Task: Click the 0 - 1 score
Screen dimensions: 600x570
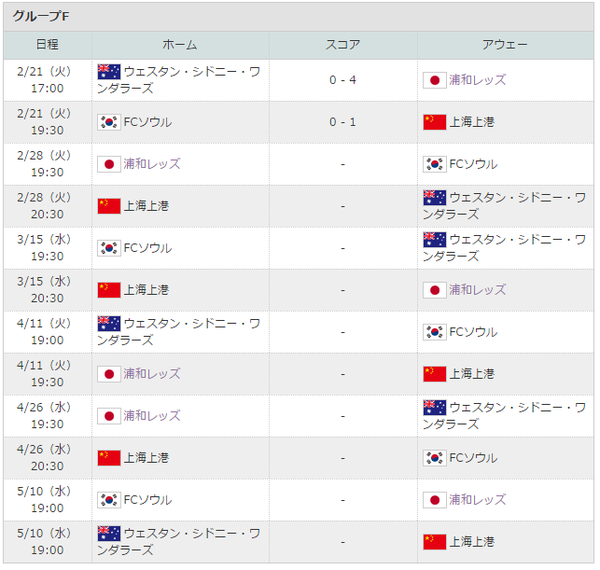Action: (343, 122)
